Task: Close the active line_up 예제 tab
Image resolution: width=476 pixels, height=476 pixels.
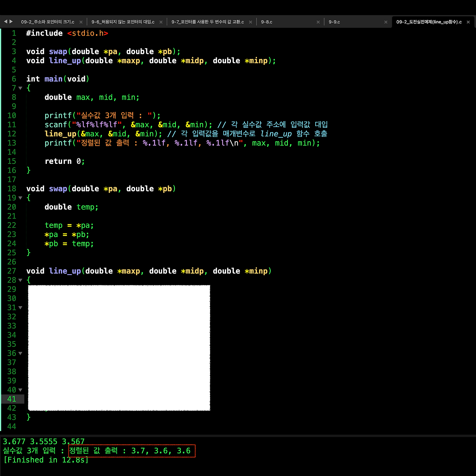Action: coord(468,22)
